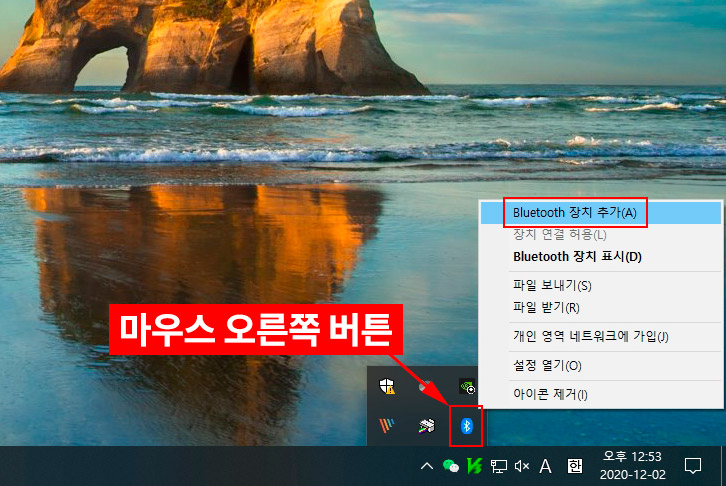Open the clock showing 오후 12:53

(632, 466)
